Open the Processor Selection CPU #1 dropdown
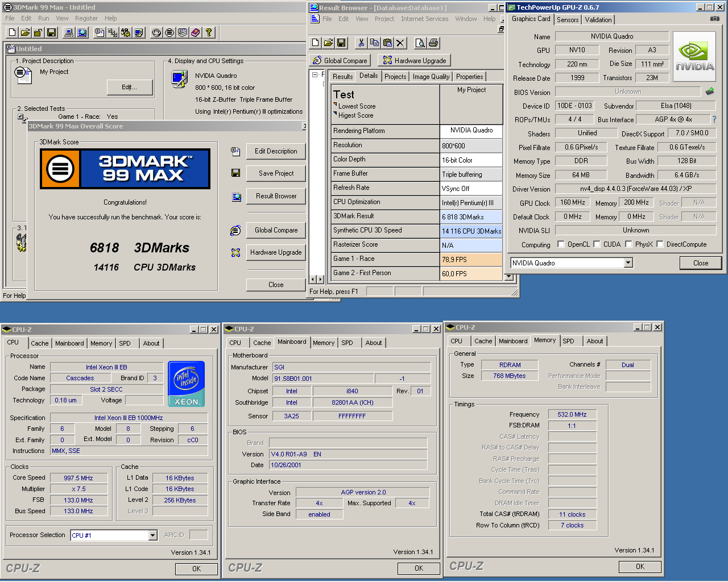Image resolution: width=728 pixels, height=582 pixels. coord(152,535)
